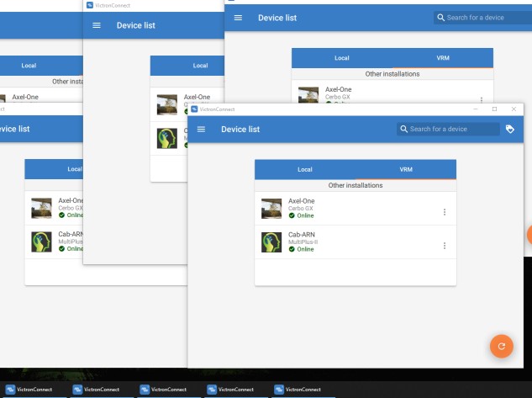Select the Axel-One name in the front window

click(301, 201)
